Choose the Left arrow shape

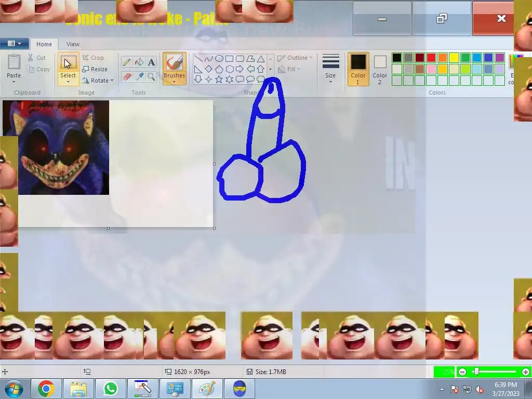(x=250, y=69)
